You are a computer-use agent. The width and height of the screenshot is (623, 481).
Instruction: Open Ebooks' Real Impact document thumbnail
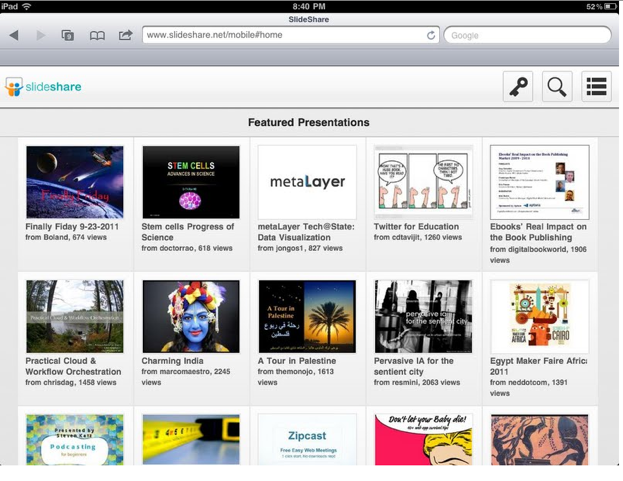click(540, 182)
